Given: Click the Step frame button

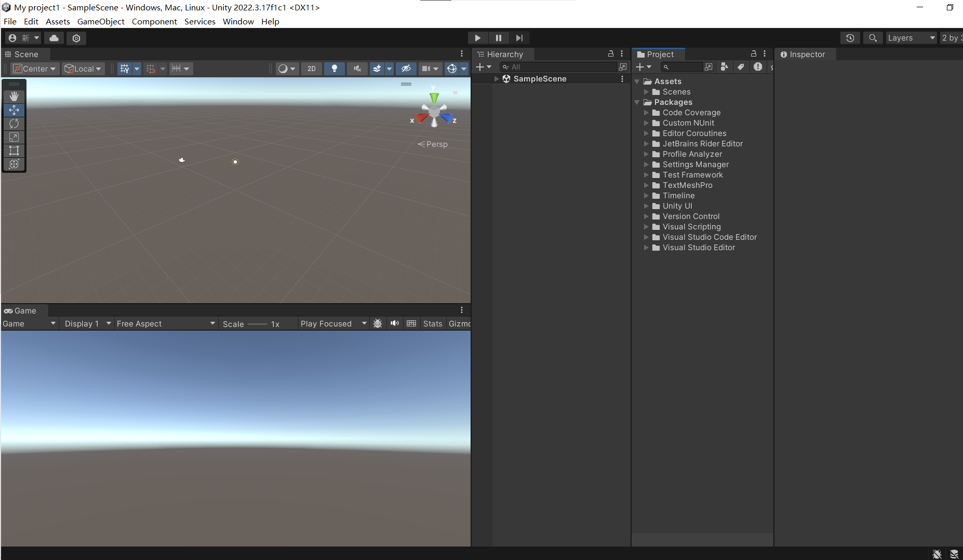Looking at the screenshot, I should click(519, 38).
